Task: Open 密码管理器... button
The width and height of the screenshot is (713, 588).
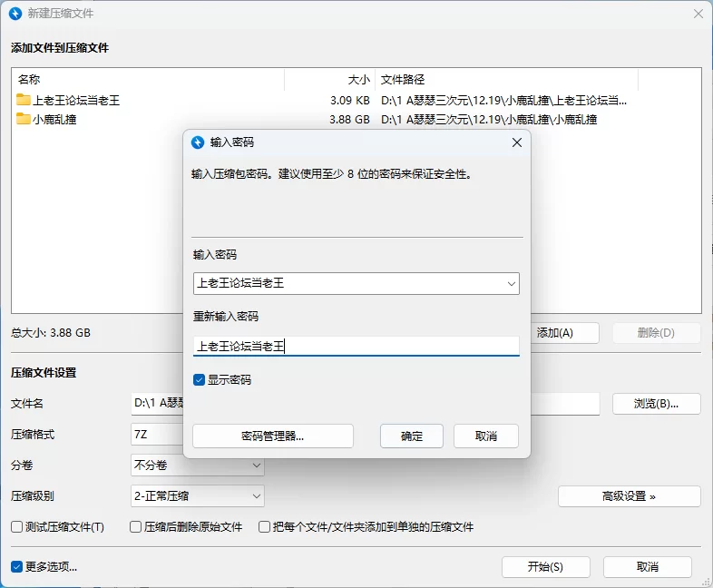Action: (x=273, y=436)
